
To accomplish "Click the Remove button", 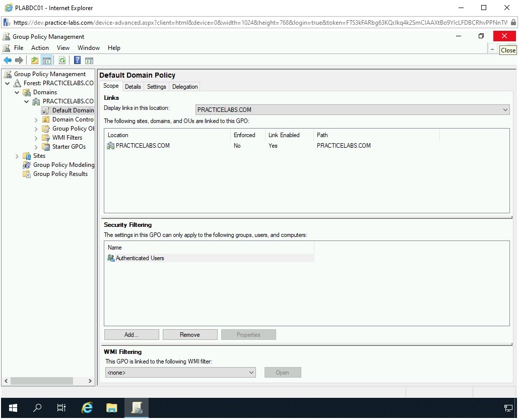I will point(190,335).
